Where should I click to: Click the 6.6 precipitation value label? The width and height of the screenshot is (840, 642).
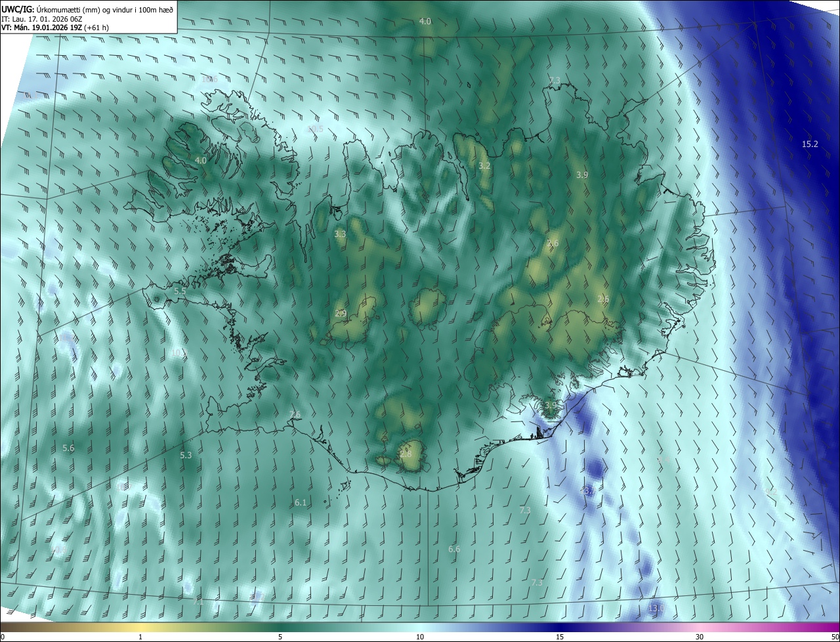pyautogui.click(x=454, y=549)
